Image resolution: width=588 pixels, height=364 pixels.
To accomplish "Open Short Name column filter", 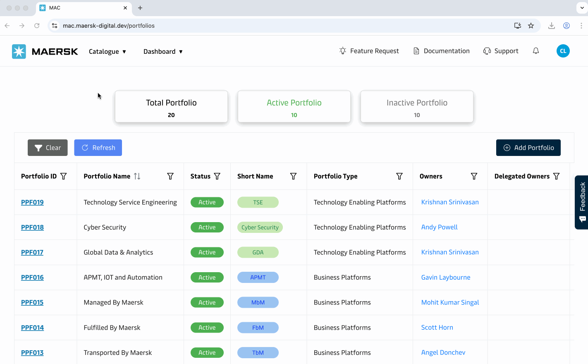I will (x=294, y=176).
